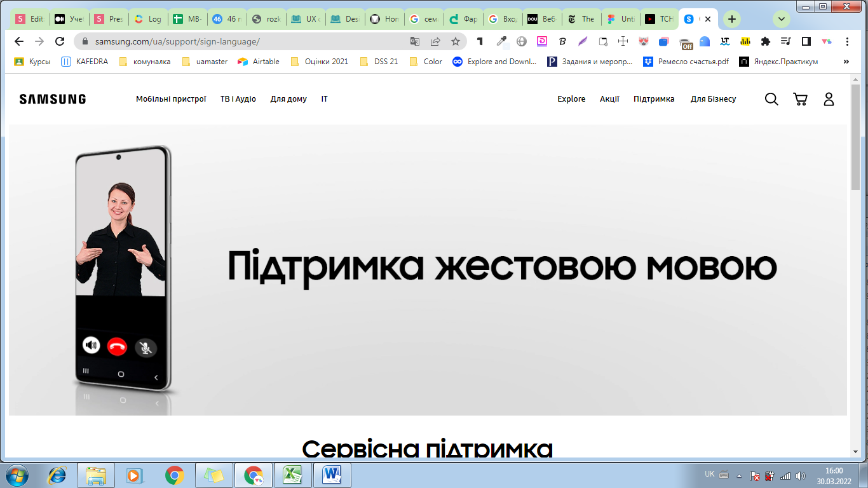Open the Samsung site search icon
This screenshot has height=488, width=868.
pyautogui.click(x=771, y=99)
